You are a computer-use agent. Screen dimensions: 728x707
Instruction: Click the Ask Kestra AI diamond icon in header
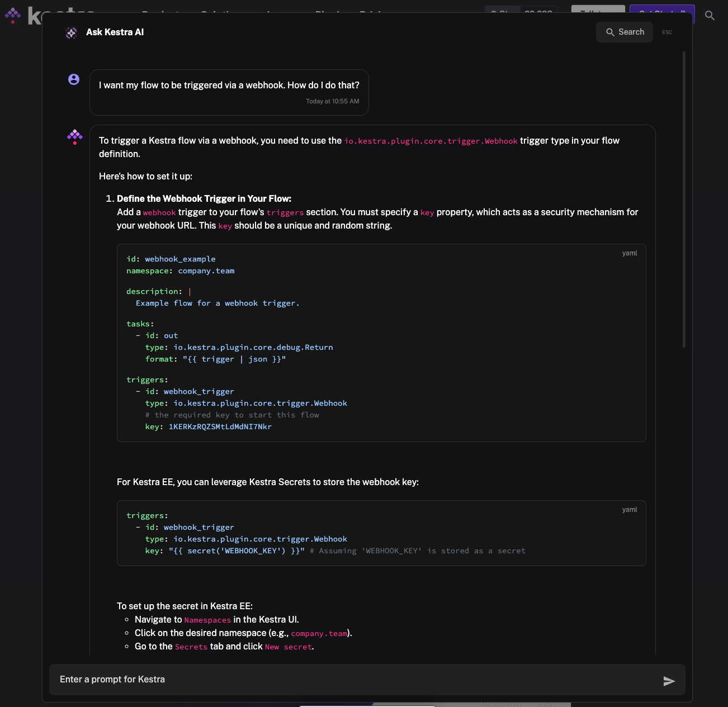(x=71, y=32)
